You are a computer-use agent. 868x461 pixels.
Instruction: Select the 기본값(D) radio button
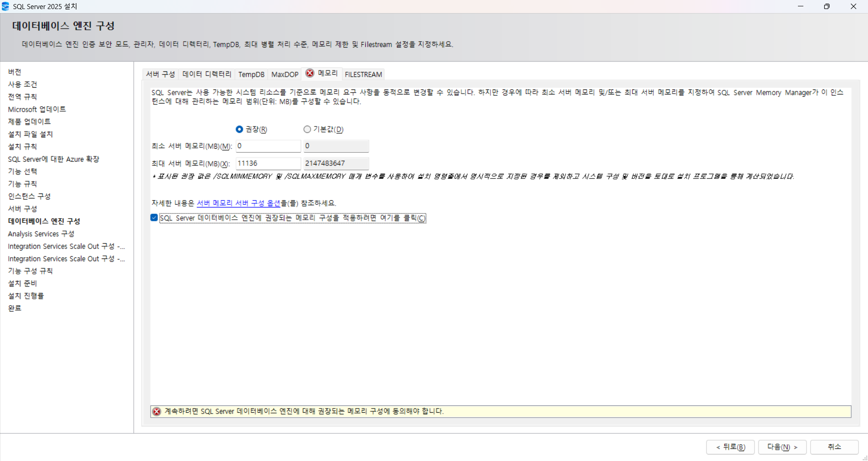pos(307,129)
